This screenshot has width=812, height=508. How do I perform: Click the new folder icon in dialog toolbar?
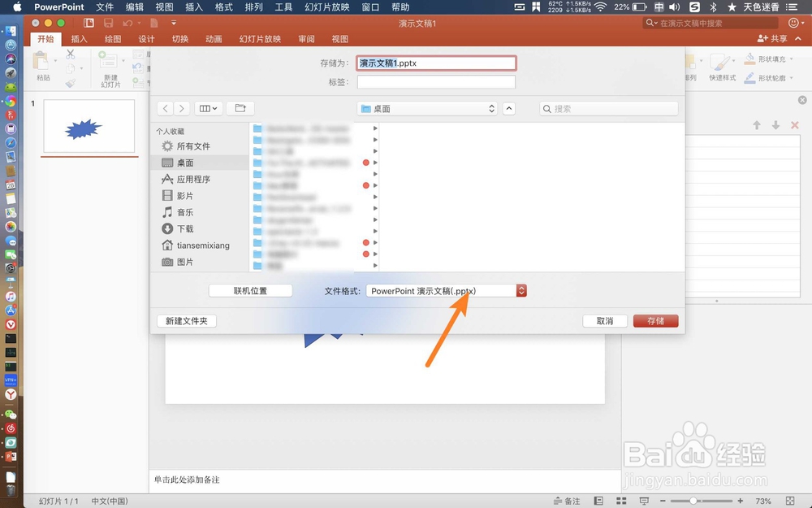click(x=240, y=108)
